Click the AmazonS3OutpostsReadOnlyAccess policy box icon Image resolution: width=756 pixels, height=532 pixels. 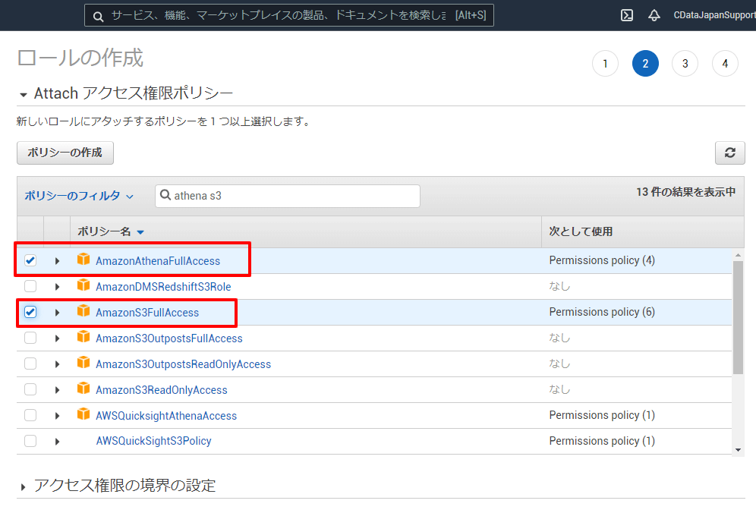(83, 362)
